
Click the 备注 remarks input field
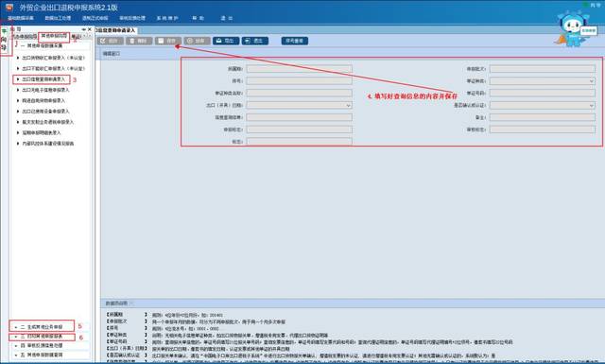point(543,117)
